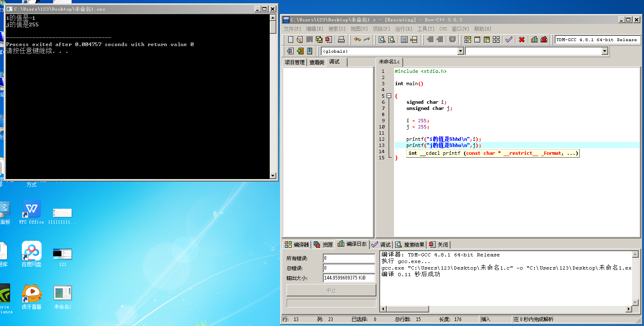Click compile log horizontal scrollbar right arrow

click(629, 309)
